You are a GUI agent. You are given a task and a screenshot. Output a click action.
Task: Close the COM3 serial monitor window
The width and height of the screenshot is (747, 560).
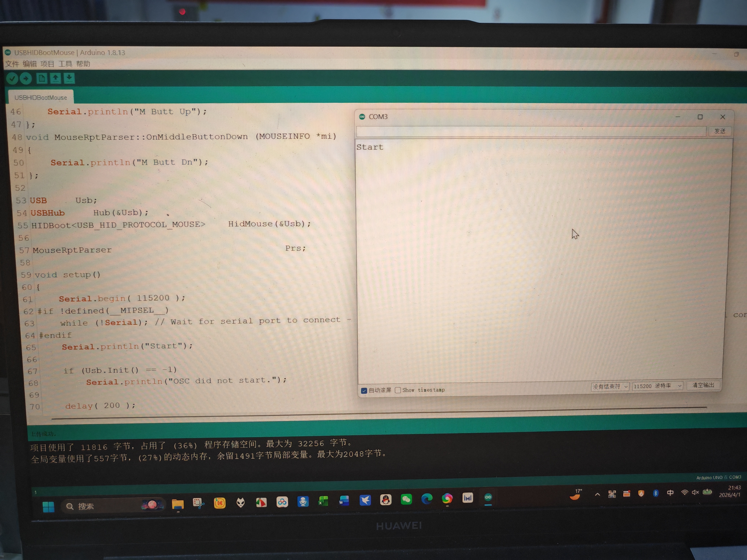click(x=723, y=117)
